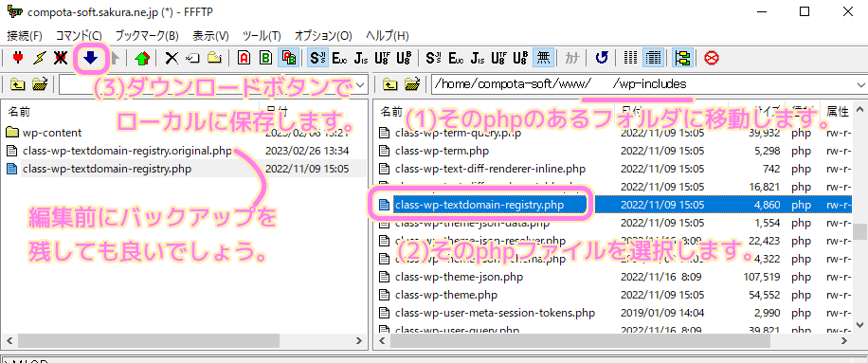Viewport: 868px width, 363px height.
Task: Switch to detailed list view
Action: coord(654,58)
